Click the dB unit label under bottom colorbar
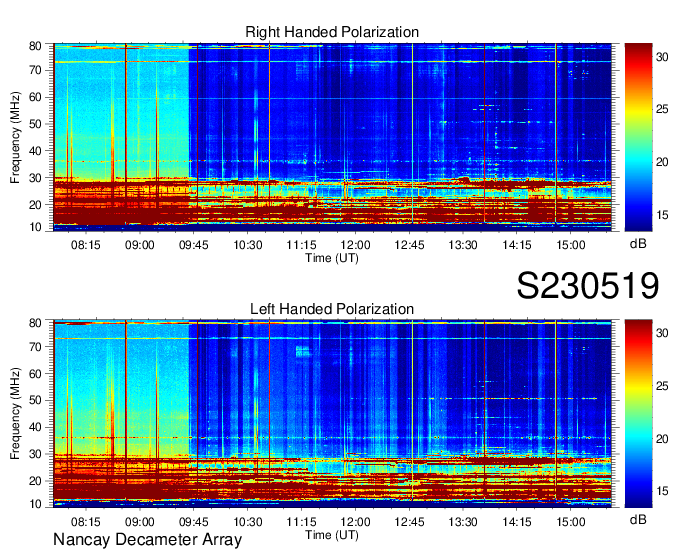Viewport: 680px width, 552px height. click(x=638, y=519)
